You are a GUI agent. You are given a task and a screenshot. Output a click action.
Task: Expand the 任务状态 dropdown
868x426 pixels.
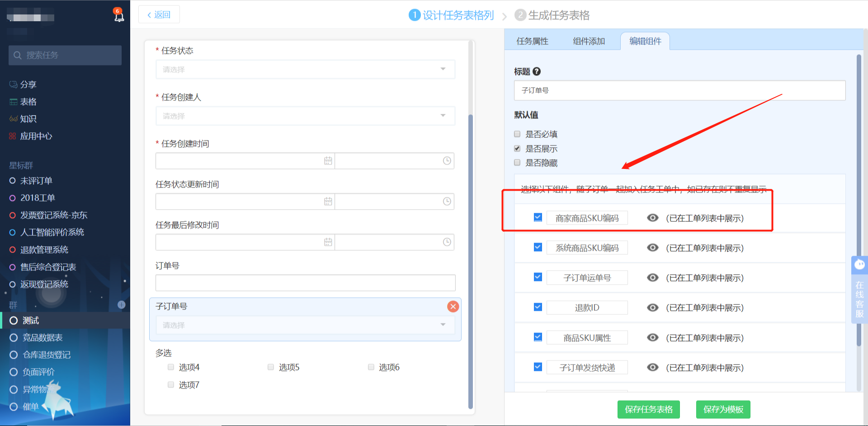click(305, 70)
